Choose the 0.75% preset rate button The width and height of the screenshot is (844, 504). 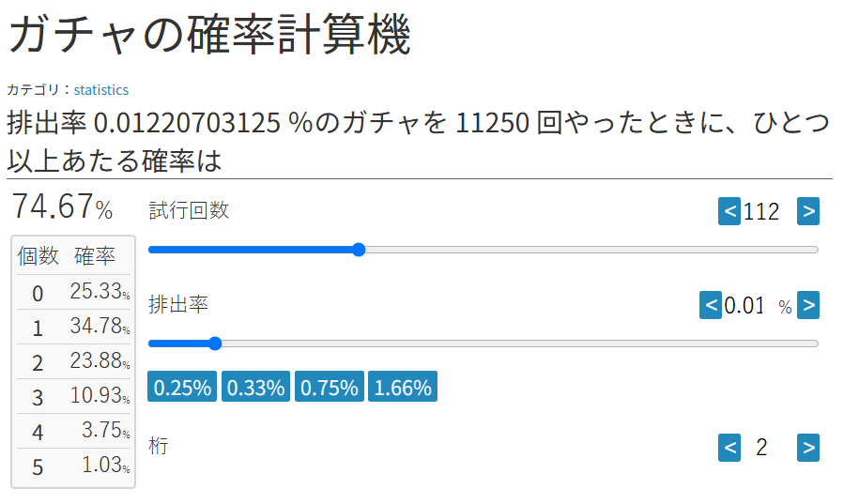[x=330, y=387]
